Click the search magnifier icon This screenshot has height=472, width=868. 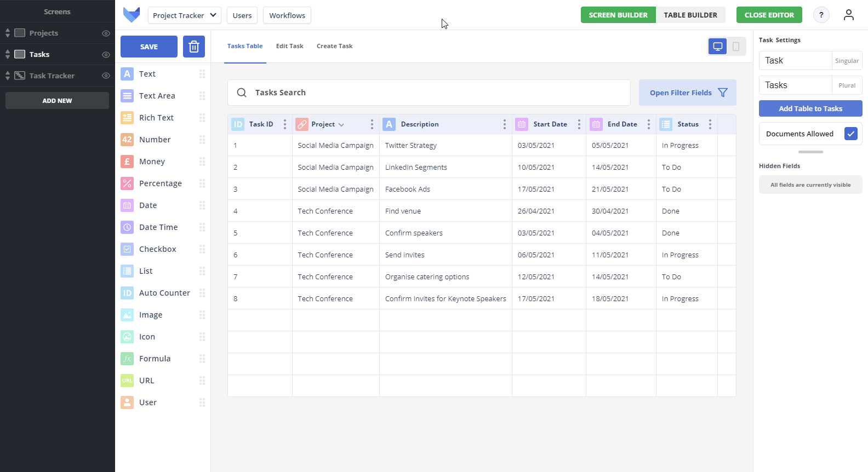[x=242, y=93]
